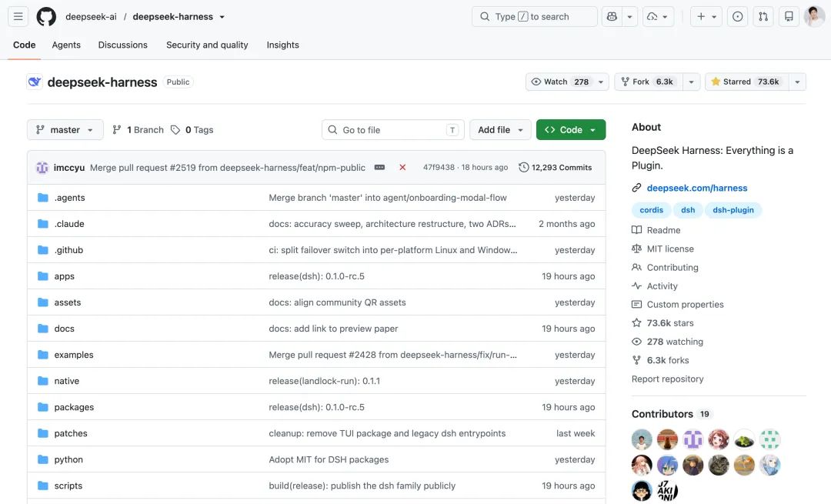This screenshot has width=831, height=504.
Task: Switch to the Insights tab
Action: (x=282, y=45)
